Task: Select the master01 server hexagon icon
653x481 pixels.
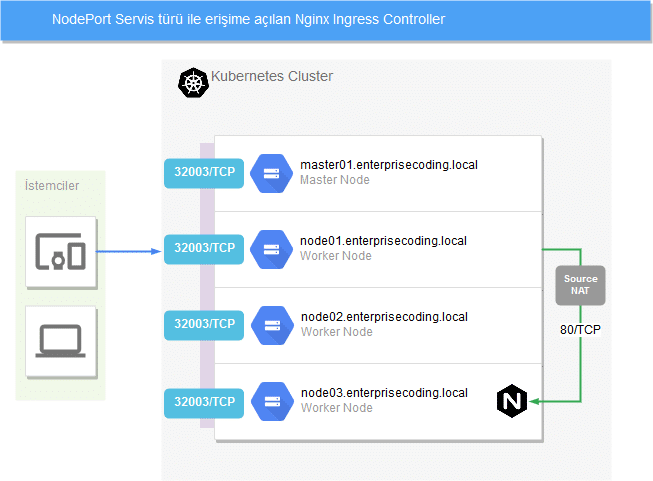Action: (271, 173)
